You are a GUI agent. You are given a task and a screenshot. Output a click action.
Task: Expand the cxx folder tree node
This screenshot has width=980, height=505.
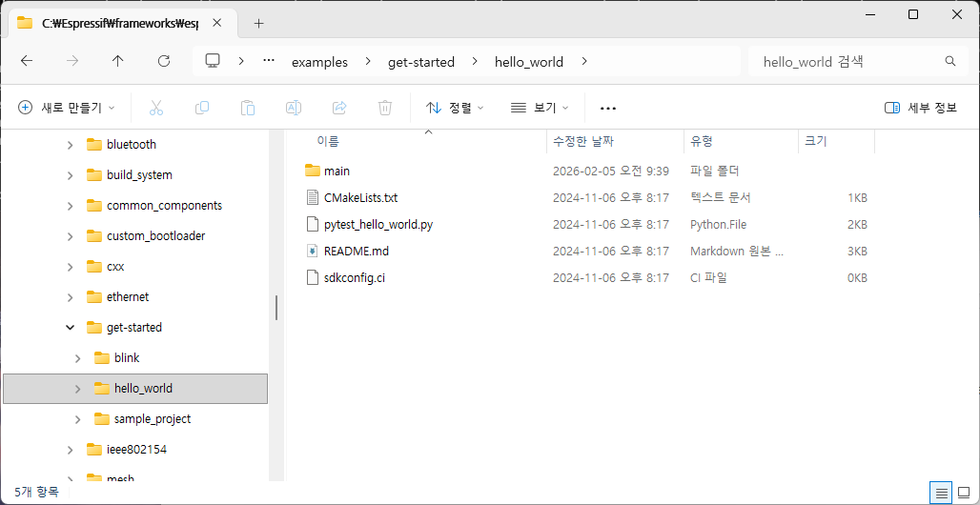pos(70,267)
